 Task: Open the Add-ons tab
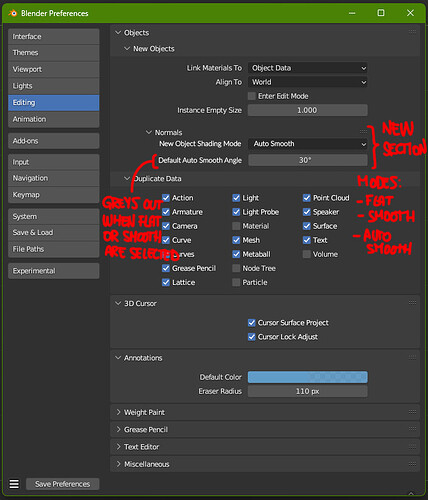click(54, 141)
